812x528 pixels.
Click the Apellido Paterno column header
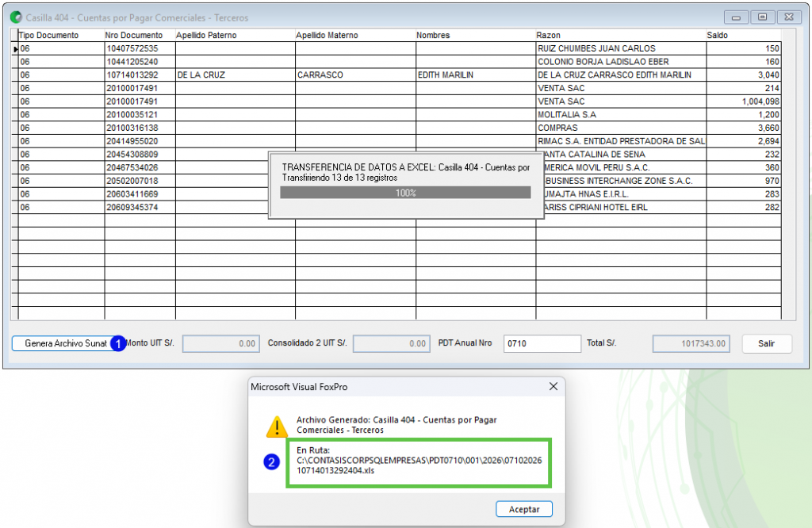(x=235, y=35)
